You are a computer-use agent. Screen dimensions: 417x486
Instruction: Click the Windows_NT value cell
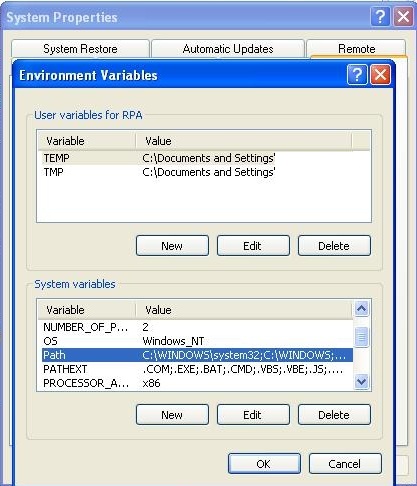tap(173, 341)
